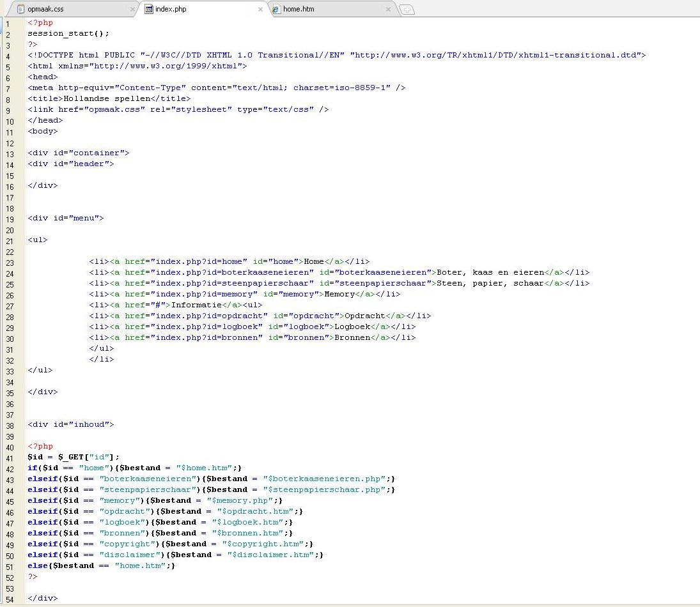Image resolution: width=700 pixels, height=607 pixels.
Task: Select the index.php tab
Action: click(170, 10)
